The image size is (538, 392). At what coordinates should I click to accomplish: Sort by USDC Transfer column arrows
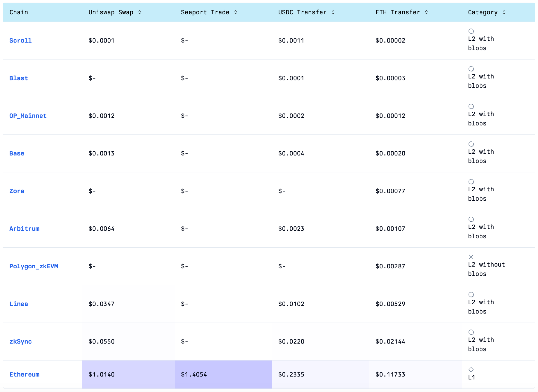(333, 12)
